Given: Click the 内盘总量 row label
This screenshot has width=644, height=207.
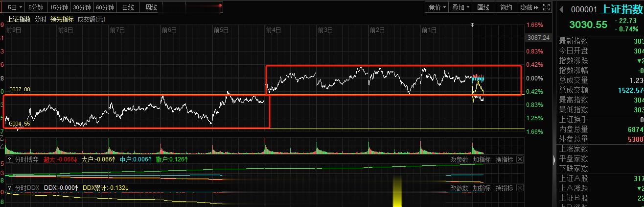Looking at the screenshot, I should pyautogui.click(x=574, y=129).
